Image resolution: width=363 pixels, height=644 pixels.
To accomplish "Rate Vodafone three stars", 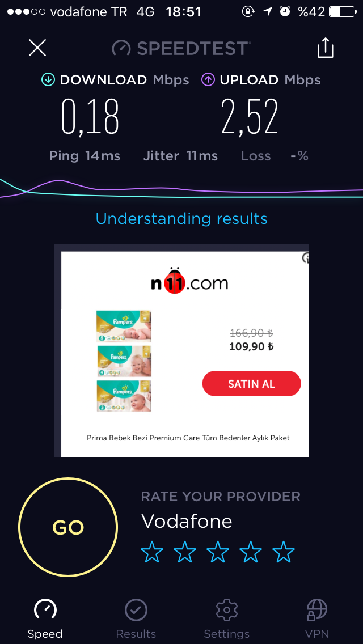I will [x=218, y=552].
